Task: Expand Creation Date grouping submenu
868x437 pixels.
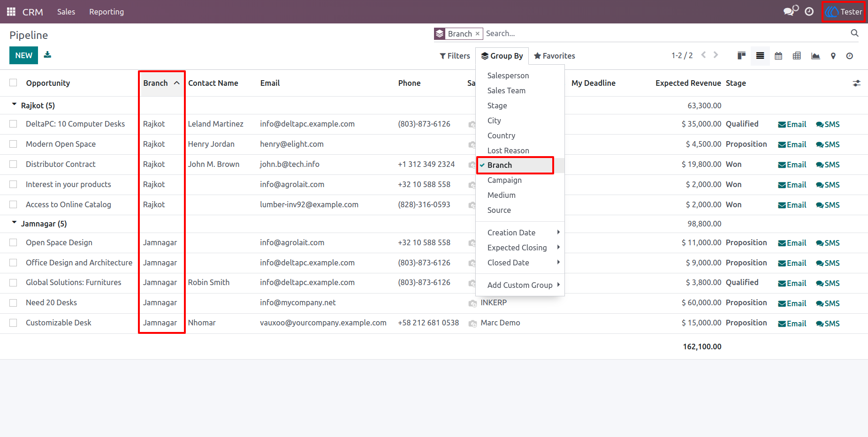Action: (520, 233)
